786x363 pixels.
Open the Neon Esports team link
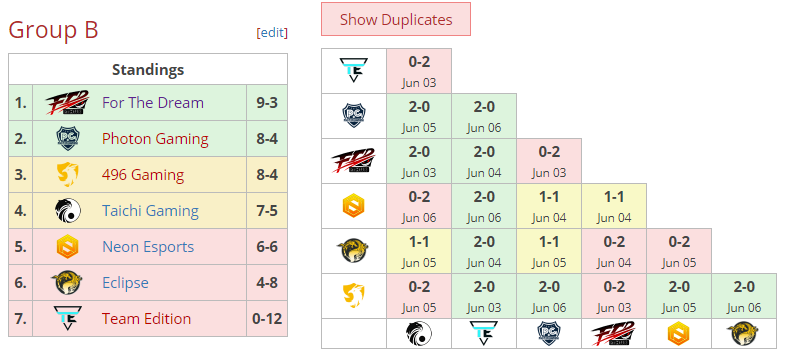148,247
